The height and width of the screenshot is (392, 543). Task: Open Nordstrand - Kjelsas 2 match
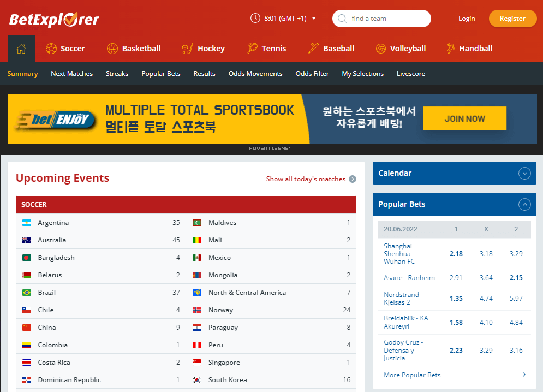[403, 299]
